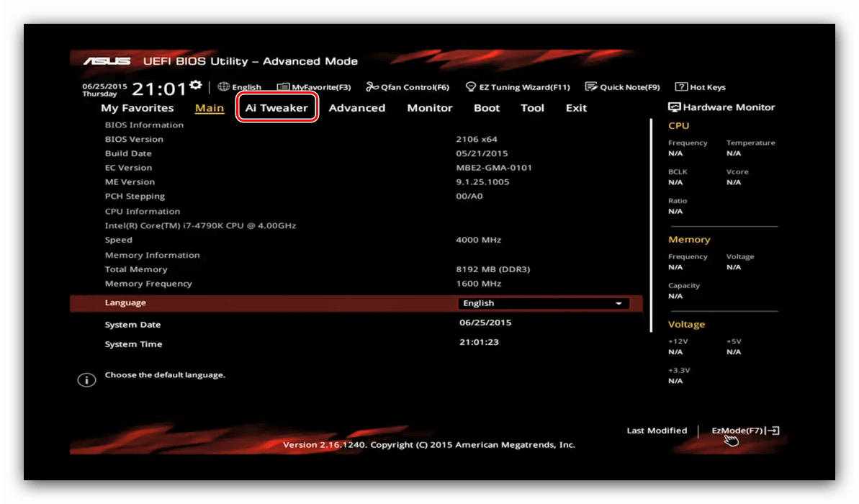Viewport: 859px width, 504px height.
Task: Select the Exit tab
Action: click(576, 108)
